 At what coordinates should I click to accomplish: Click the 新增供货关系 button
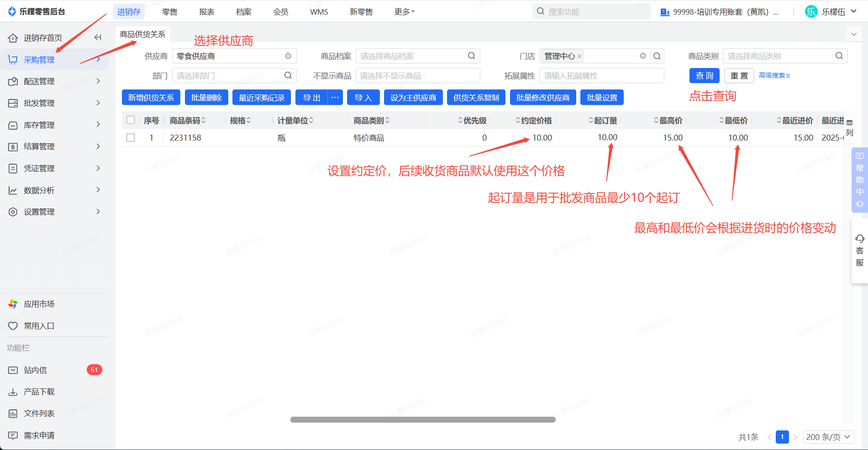(151, 98)
